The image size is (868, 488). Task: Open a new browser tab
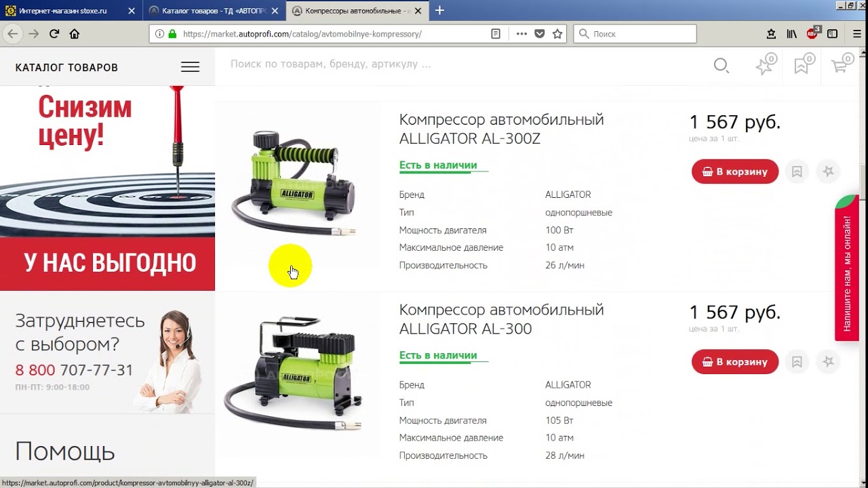click(439, 10)
